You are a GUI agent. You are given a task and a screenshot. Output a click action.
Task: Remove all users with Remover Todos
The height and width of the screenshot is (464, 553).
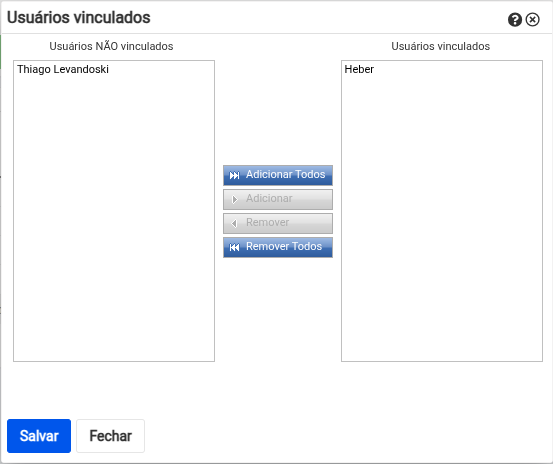278,248
